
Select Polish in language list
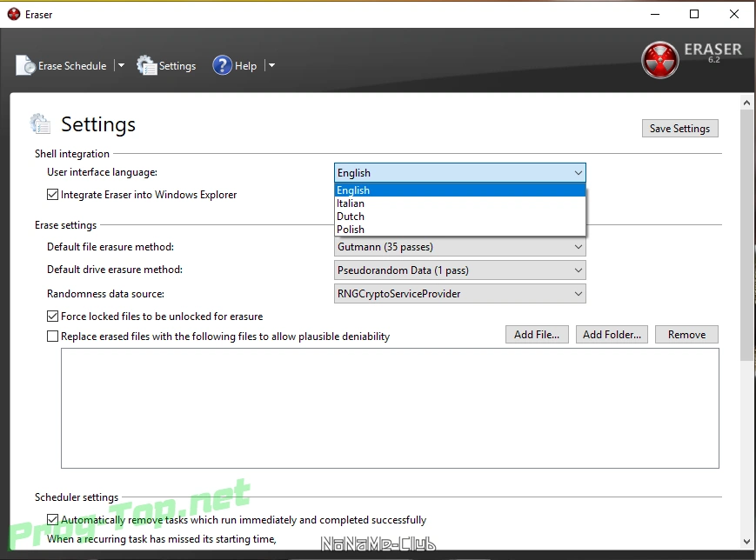click(x=460, y=230)
